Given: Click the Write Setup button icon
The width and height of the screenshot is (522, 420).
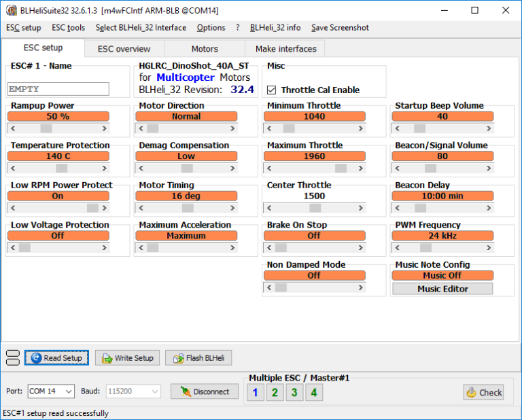Looking at the screenshot, I should click(x=106, y=358).
